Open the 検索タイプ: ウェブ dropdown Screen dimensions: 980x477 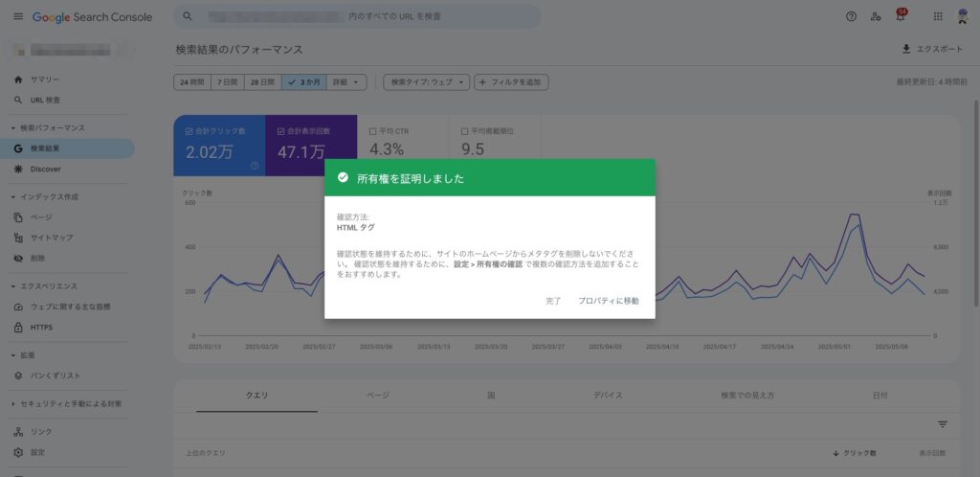coord(426,82)
